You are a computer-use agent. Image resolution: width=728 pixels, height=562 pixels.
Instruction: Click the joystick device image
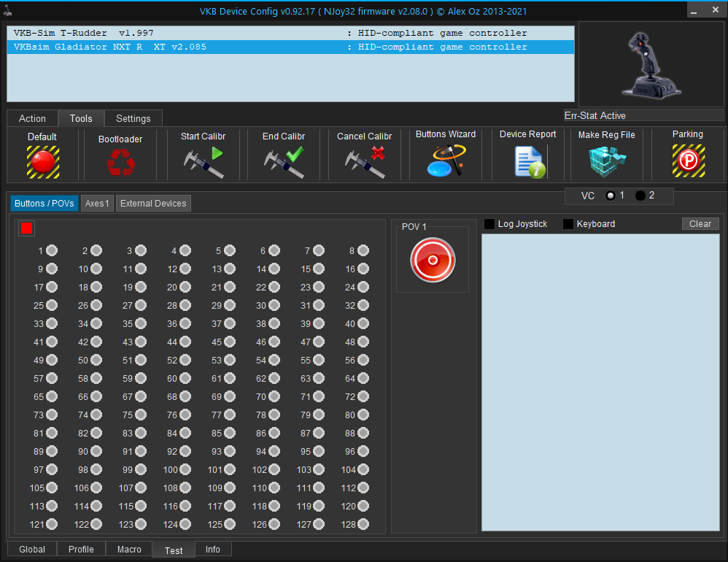pos(652,65)
